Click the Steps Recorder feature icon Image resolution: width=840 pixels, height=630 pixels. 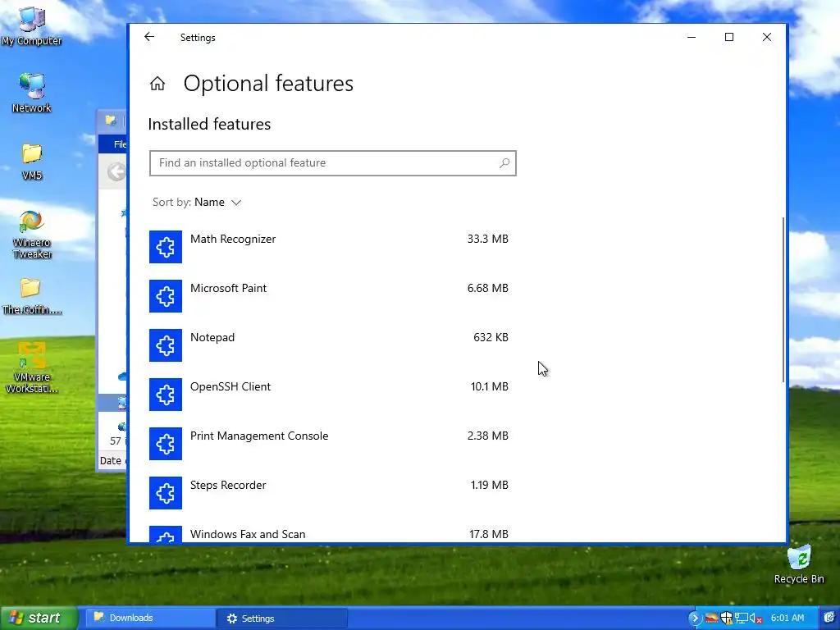tap(166, 493)
